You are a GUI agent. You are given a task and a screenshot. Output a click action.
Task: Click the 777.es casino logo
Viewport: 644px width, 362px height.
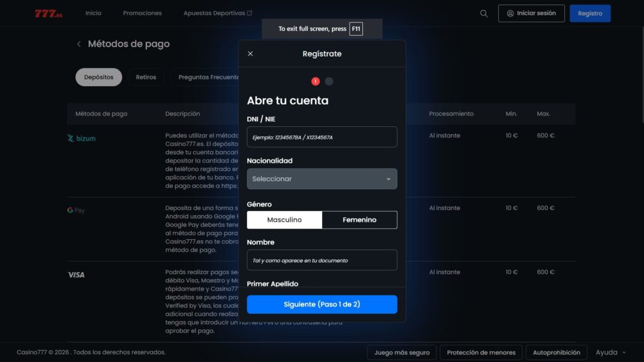[x=50, y=12]
